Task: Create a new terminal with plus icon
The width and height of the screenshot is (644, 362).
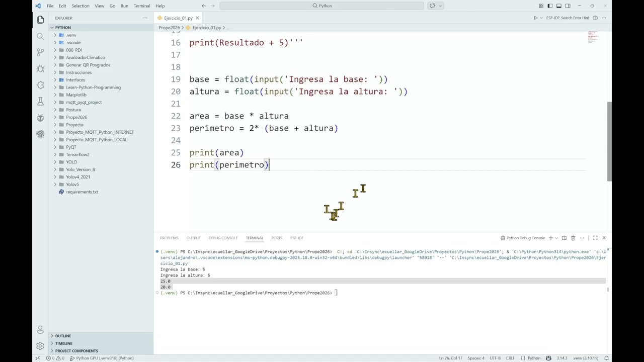Action: click(550, 238)
